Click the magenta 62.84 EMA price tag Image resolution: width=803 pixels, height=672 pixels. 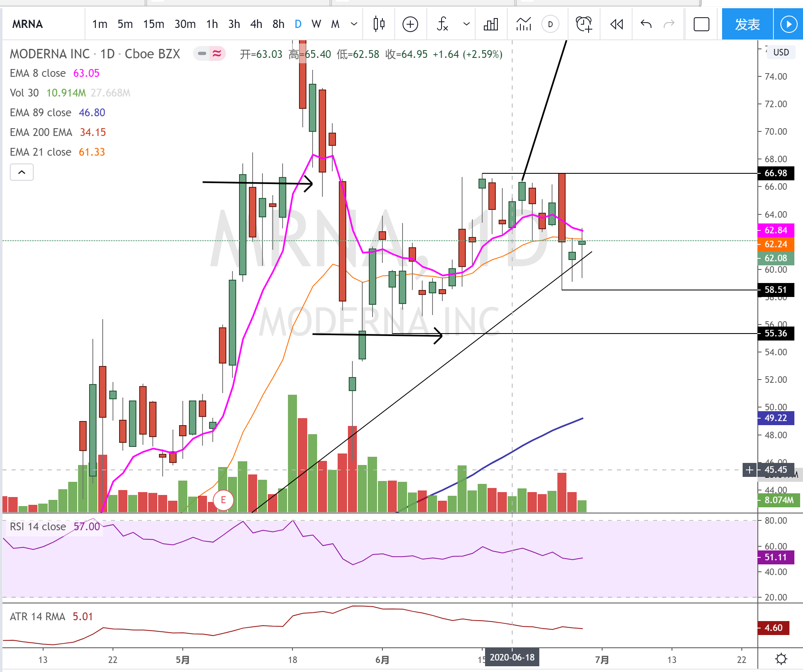[x=775, y=230]
